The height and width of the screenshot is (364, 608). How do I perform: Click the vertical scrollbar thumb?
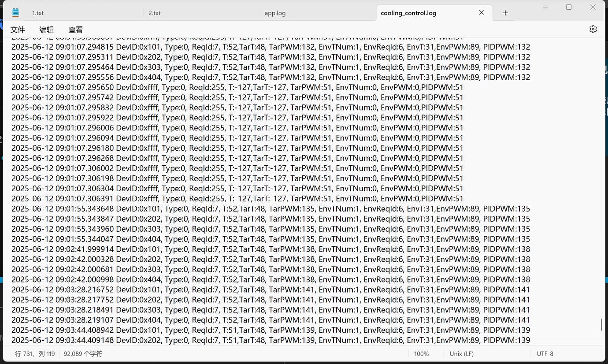point(601,324)
